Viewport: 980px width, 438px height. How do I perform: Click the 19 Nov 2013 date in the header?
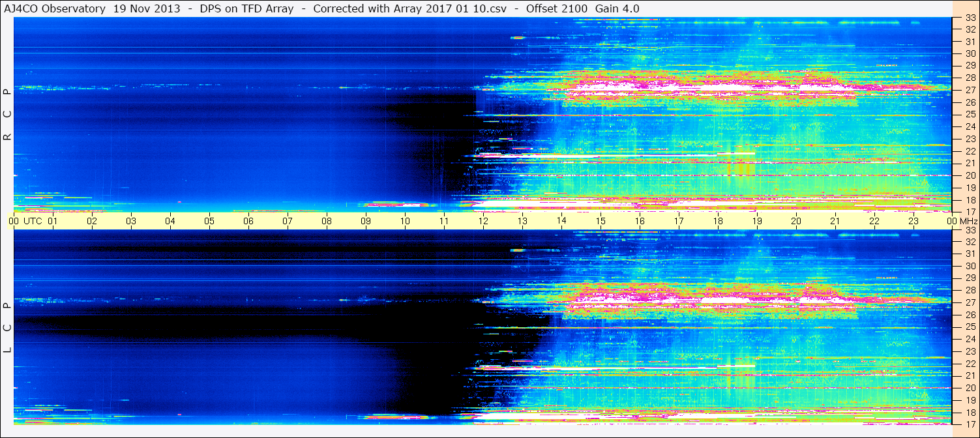147,8
